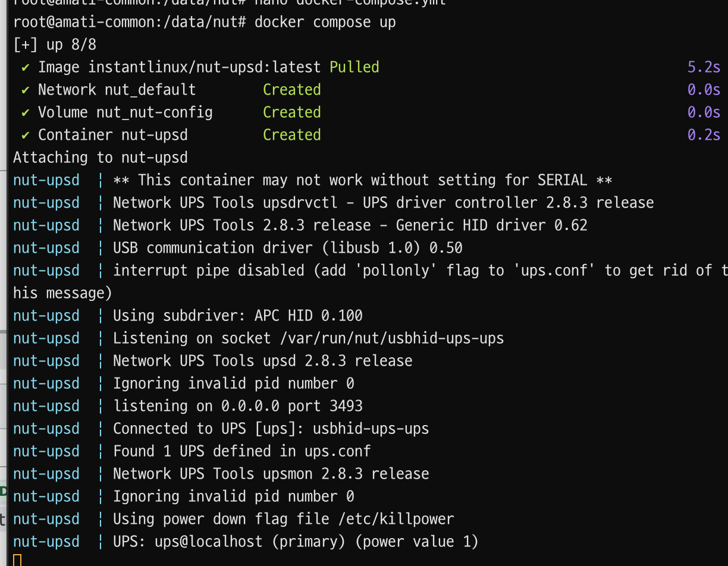Click the checkmark next to Network nut_default
This screenshot has width=728, height=566.
pyautogui.click(x=25, y=90)
